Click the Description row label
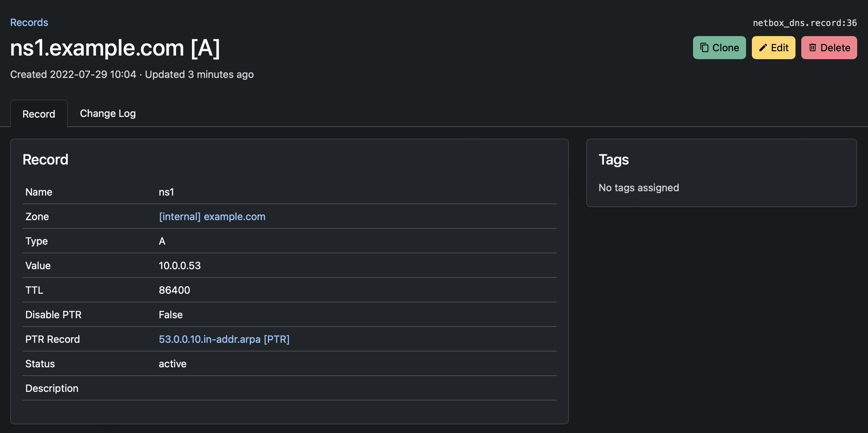The width and height of the screenshot is (868, 433). (52, 388)
